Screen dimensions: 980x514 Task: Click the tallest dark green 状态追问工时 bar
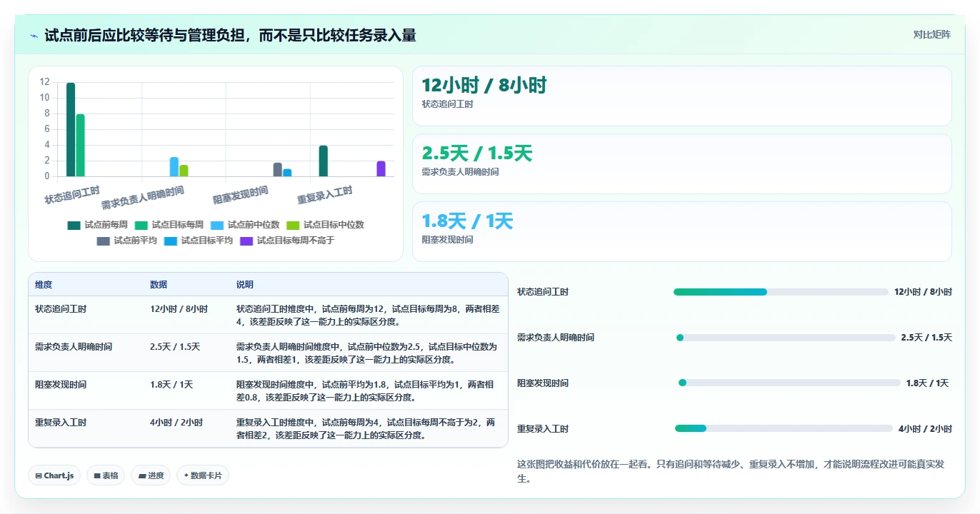[x=71, y=129]
